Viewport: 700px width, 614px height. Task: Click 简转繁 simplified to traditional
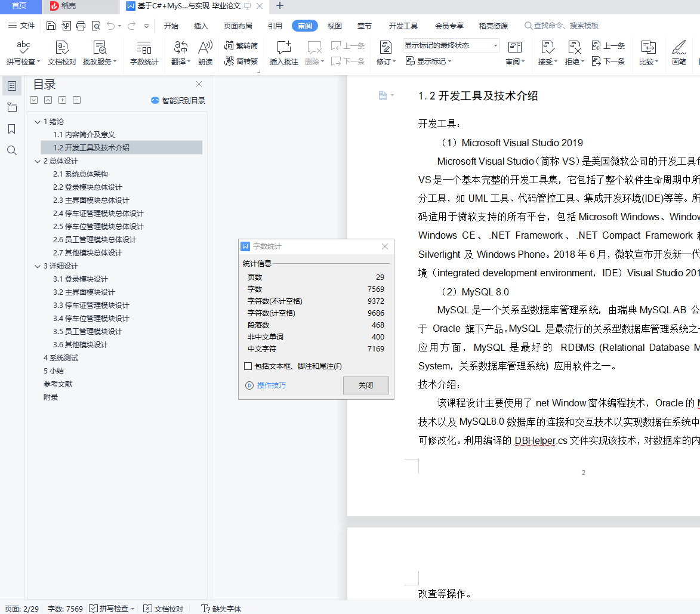[x=241, y=61]
